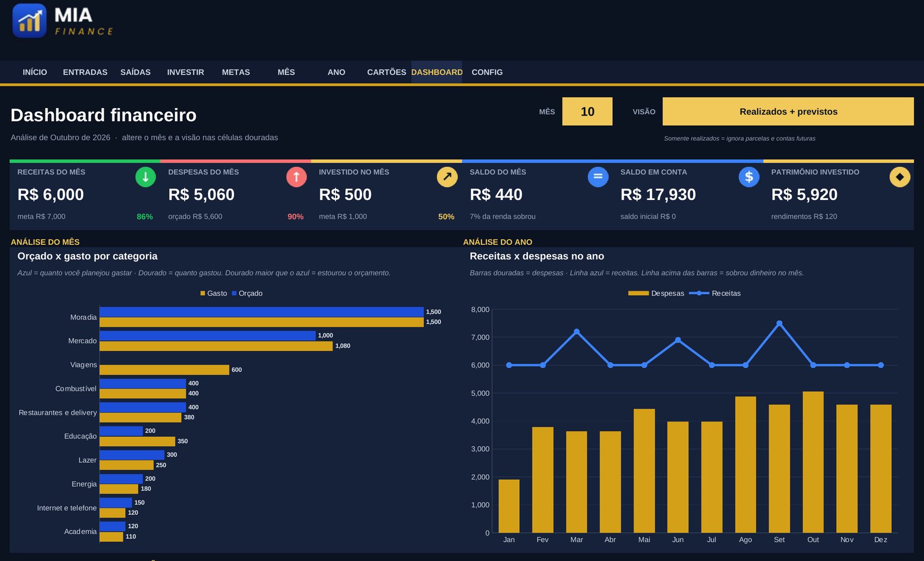Click the Viagens gasto bar of 600
This screenshot has width=924, height=561.
pos(165,370)
